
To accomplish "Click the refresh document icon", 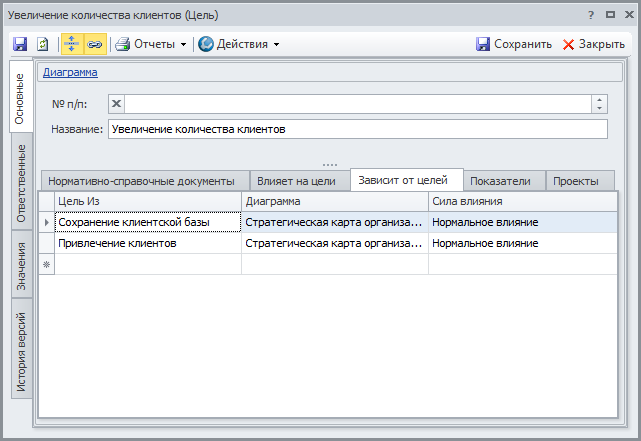I will point(43,44).
